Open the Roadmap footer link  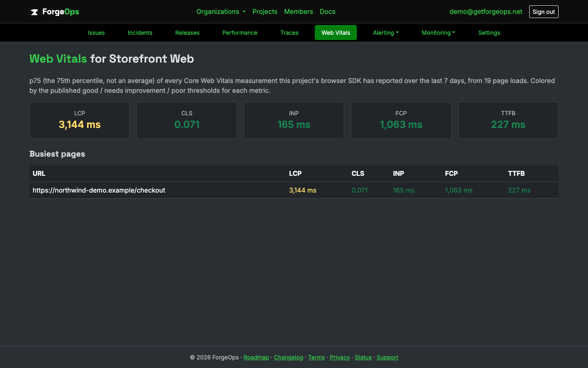point(256,357)
